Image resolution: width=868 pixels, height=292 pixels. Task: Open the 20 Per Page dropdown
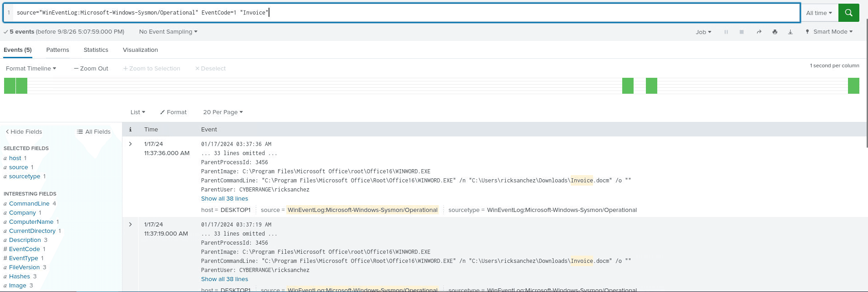[x=223, y=112]
